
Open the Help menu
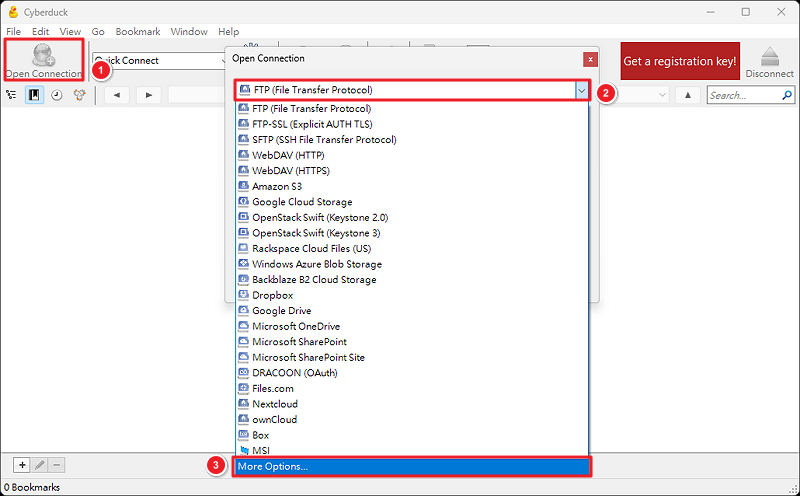coord(229,32)
